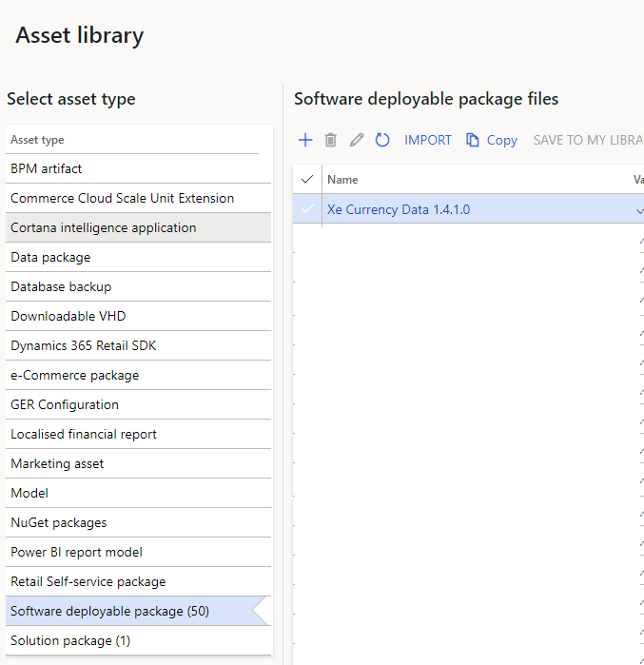Click the trash delete icon
The height and width of the screenshot is (665, 644).
[331, 140]
